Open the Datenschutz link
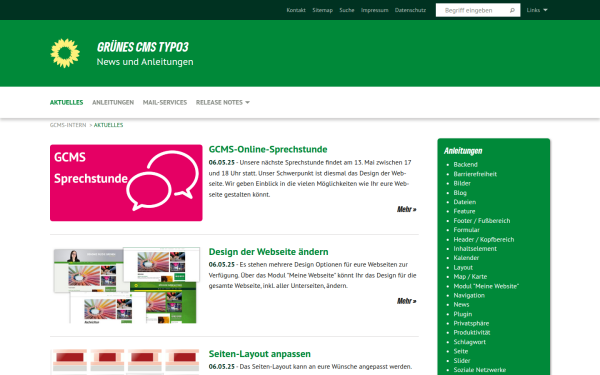The width and height of the screenshot is (600, 375). (x=410, y=10)
